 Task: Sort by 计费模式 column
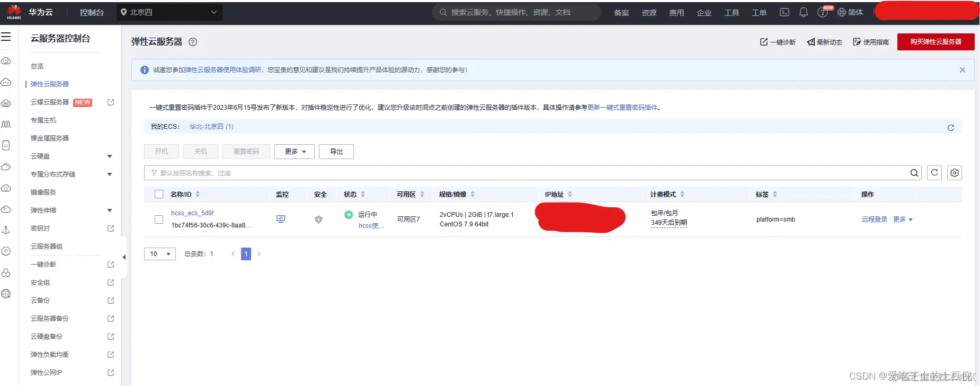click(682, 195)
